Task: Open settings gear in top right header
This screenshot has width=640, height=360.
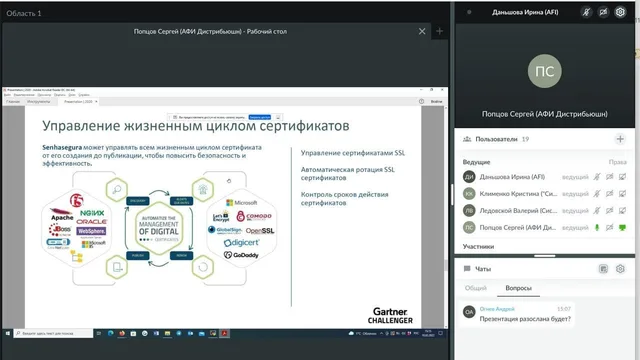Action: [x=620, y=12]
